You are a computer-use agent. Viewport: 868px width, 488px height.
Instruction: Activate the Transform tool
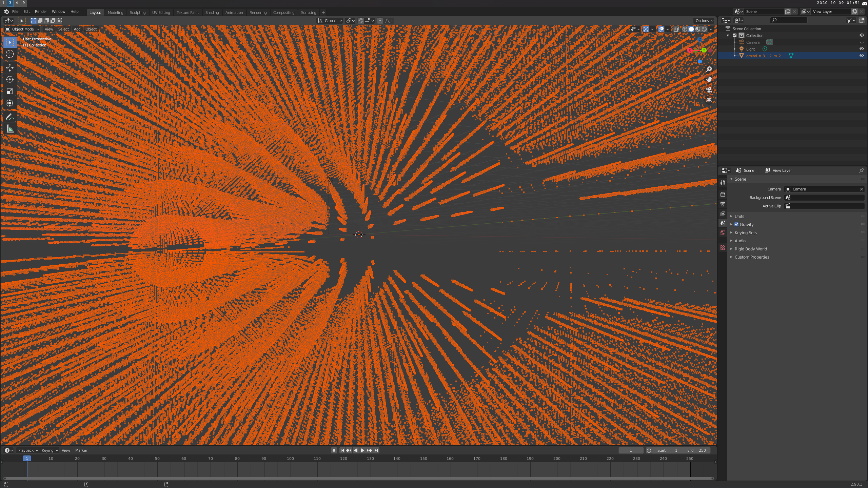[x=10, y=103]
